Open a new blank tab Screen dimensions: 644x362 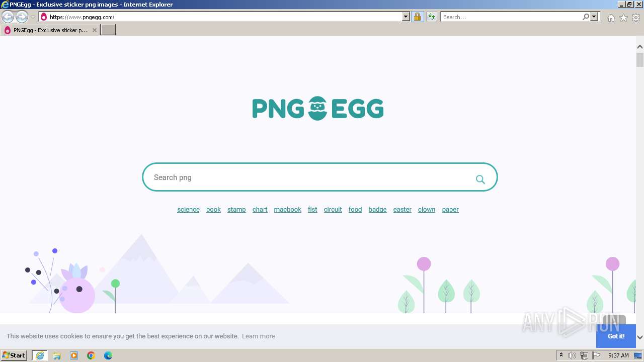108,30
